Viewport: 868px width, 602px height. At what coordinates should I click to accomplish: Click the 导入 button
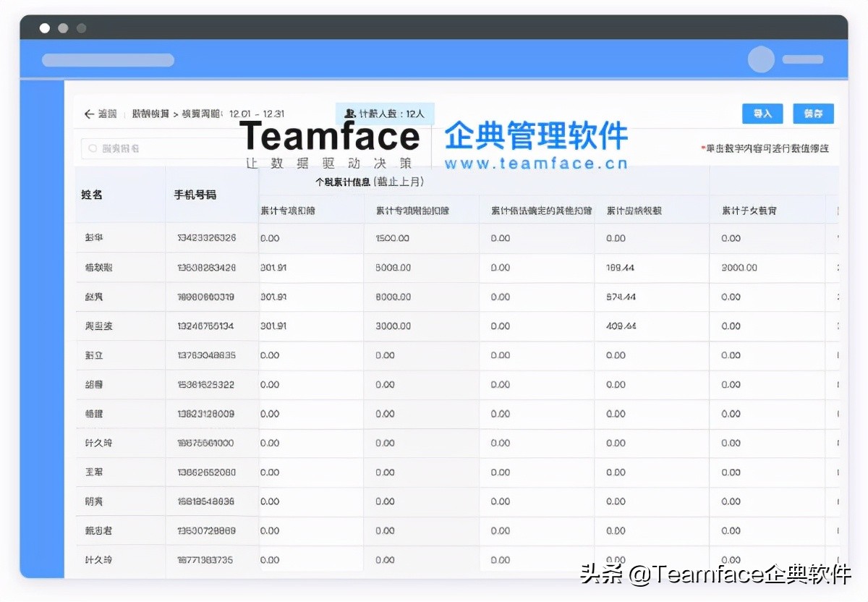pos(762,114)
